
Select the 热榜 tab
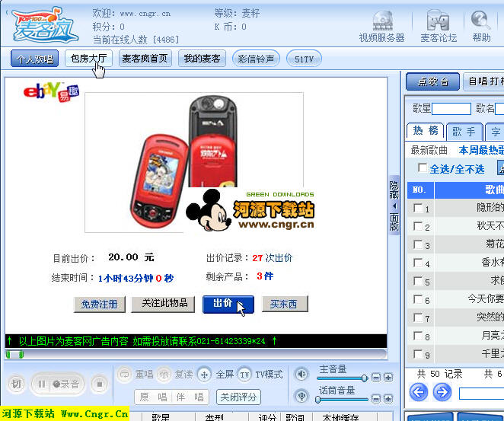pos(426,130)
